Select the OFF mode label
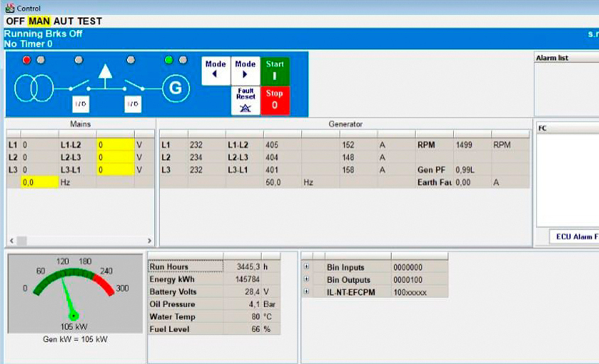The height and width of the screenshot is (364, 599). (x=16, y=21)
